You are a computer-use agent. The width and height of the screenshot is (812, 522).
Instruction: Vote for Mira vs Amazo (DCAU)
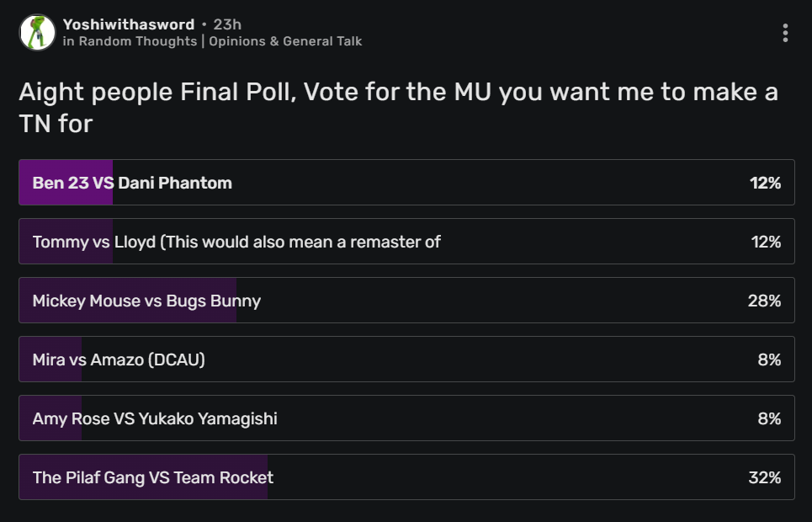click(x=404, y=360)
